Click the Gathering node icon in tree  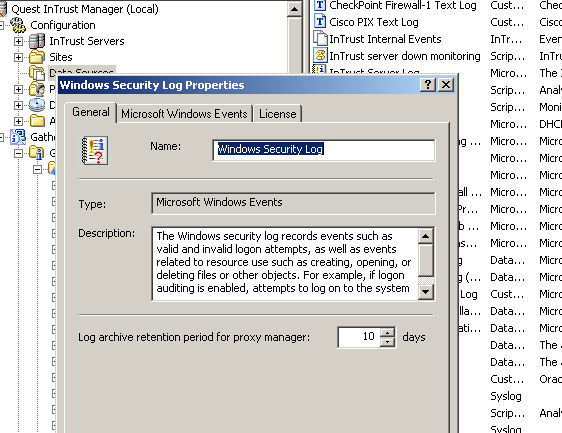click(18, 137)
